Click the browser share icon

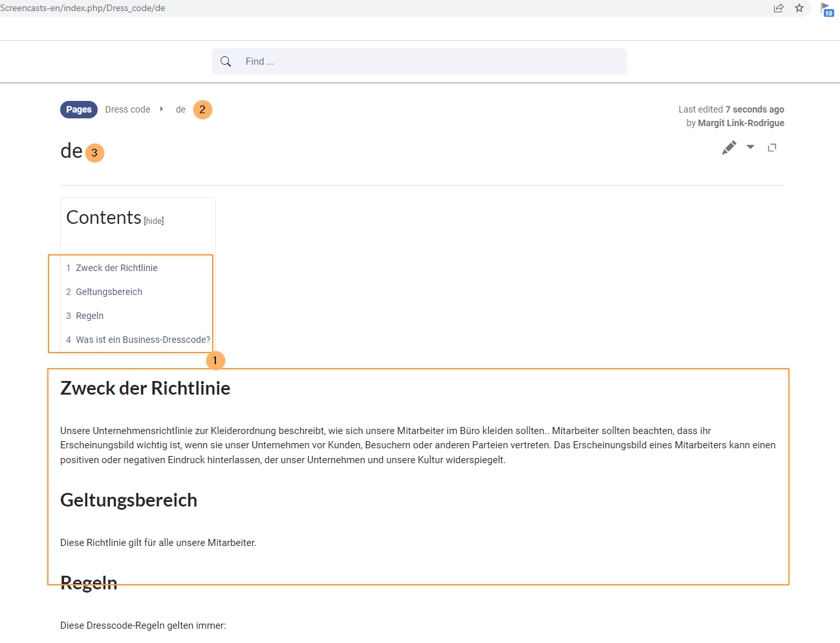coord(779,8)
